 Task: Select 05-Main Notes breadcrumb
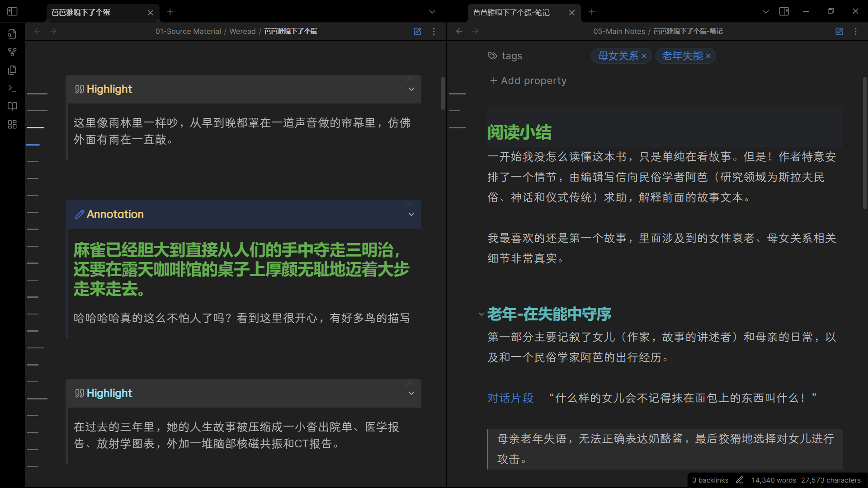(619, 31)
